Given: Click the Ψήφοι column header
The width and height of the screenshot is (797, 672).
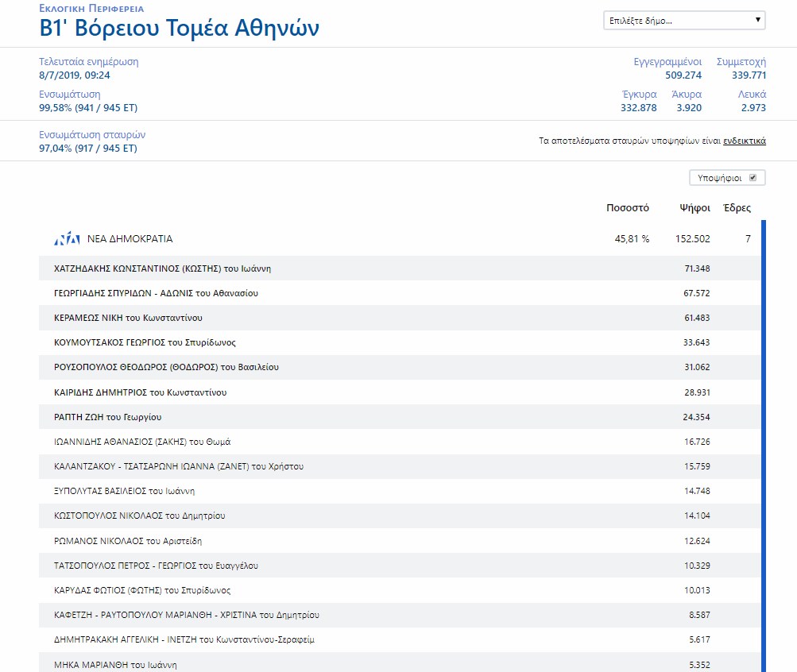Looking at the screenshot, I should [x=694, y=208].
